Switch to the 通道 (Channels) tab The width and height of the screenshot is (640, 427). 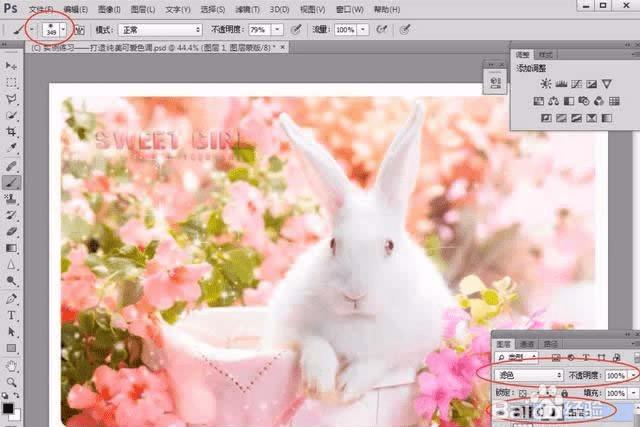pyautogui.click(x=525, y=343)
